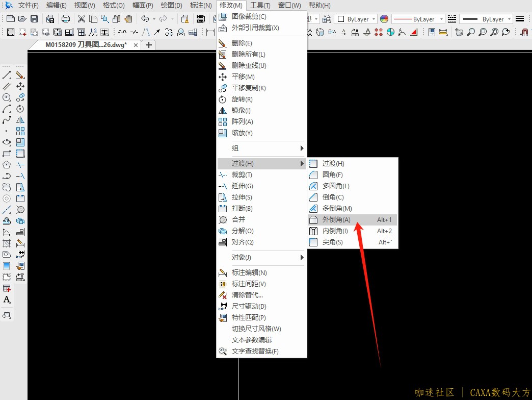Expand the 对象(J) submenu
The image size is (532, 400).
click(261, 257)
